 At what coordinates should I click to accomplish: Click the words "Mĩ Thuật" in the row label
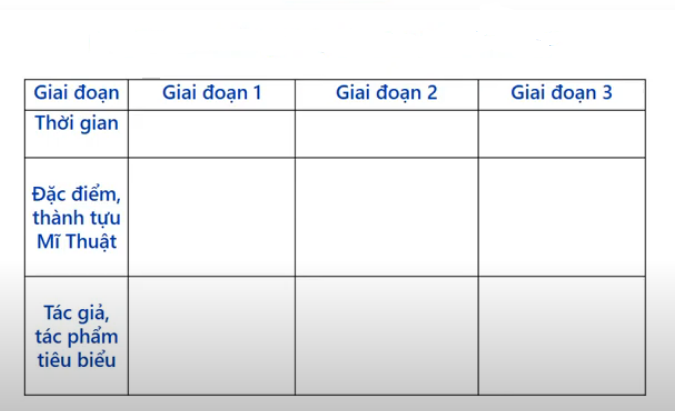(77, 240)
